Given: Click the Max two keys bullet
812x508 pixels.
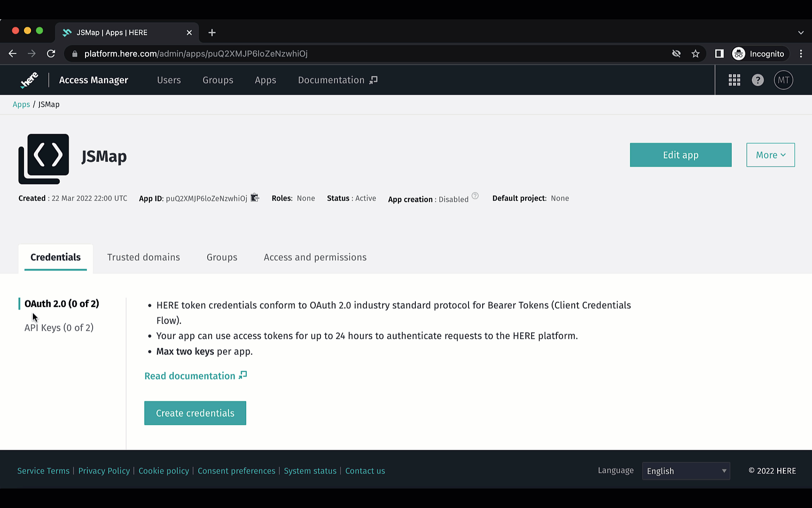Looking at the screenshot, I should pos(204,351).
